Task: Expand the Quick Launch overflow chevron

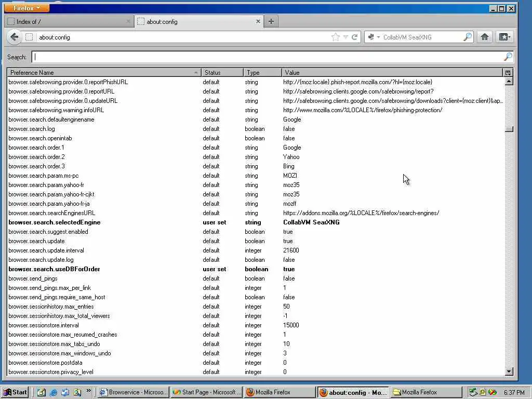Action: tap(88, 391)
